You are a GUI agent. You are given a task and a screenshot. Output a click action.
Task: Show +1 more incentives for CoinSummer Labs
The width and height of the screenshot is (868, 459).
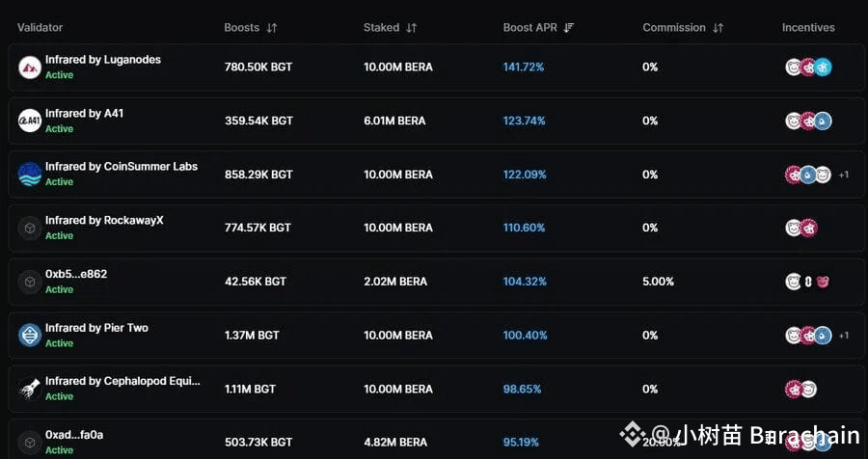[x=844, y=175]
